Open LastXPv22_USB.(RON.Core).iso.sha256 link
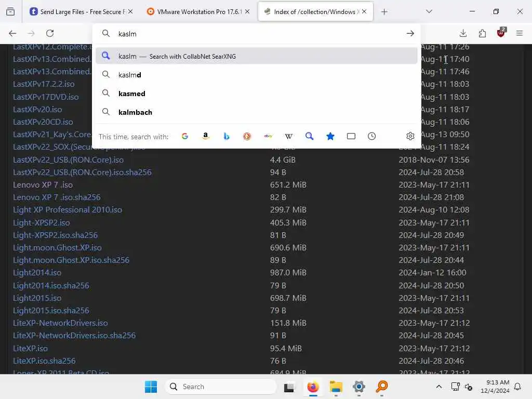 [82, 172]
